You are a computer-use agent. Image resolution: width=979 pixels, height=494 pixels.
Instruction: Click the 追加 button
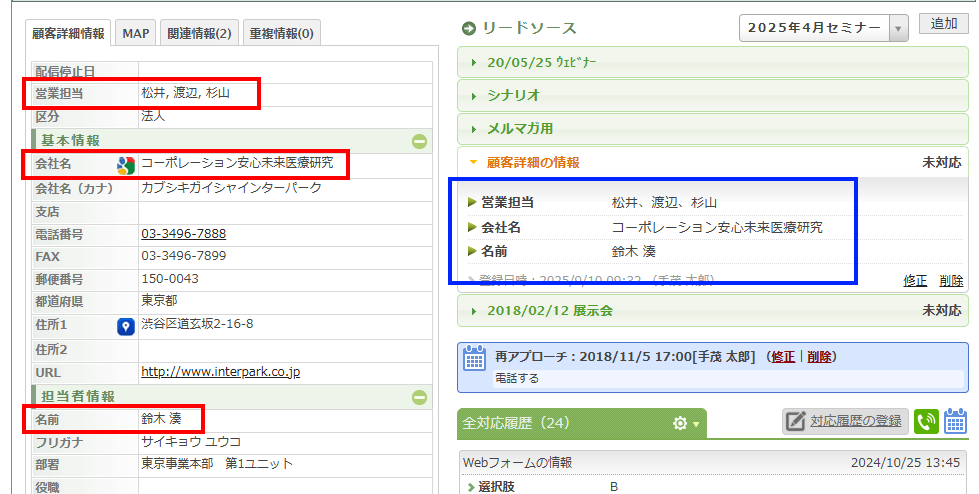pos(943,25)
